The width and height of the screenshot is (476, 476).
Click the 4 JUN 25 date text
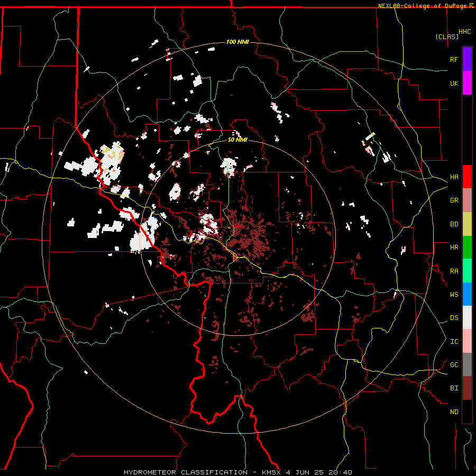pos(305,472)
